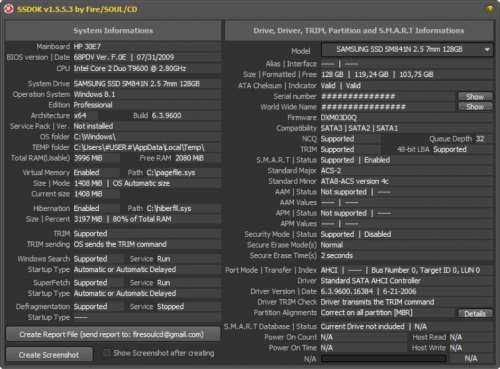
Task: Select BIOS version 68PDV Ver. F.0E value
Action: [x=100, y=57]
